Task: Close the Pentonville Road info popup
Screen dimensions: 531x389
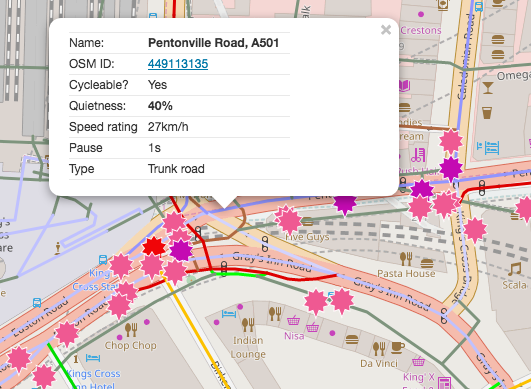Action: (386, 30)
